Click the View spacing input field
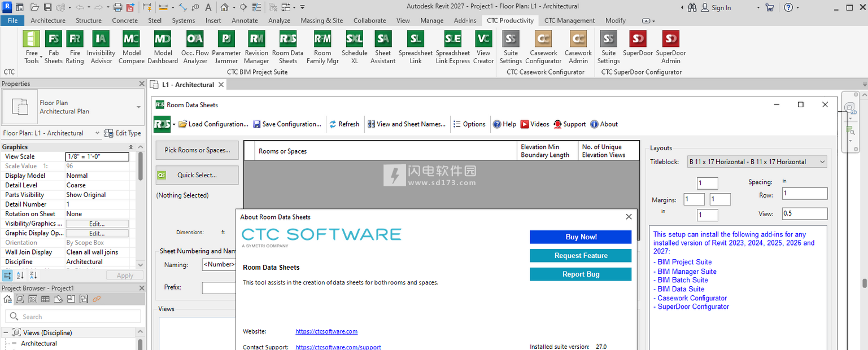Screen dimensions: 868x350 point(805,214)
